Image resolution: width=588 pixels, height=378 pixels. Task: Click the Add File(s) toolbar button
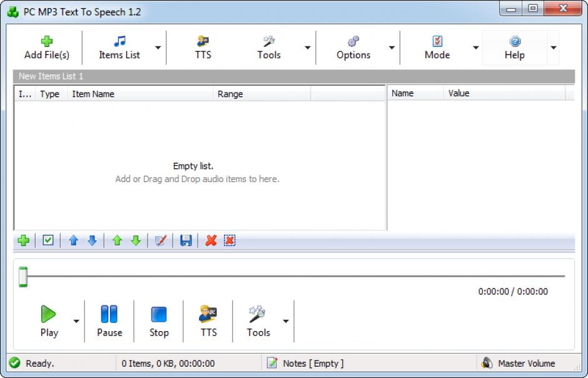click(x=47, y=48)
